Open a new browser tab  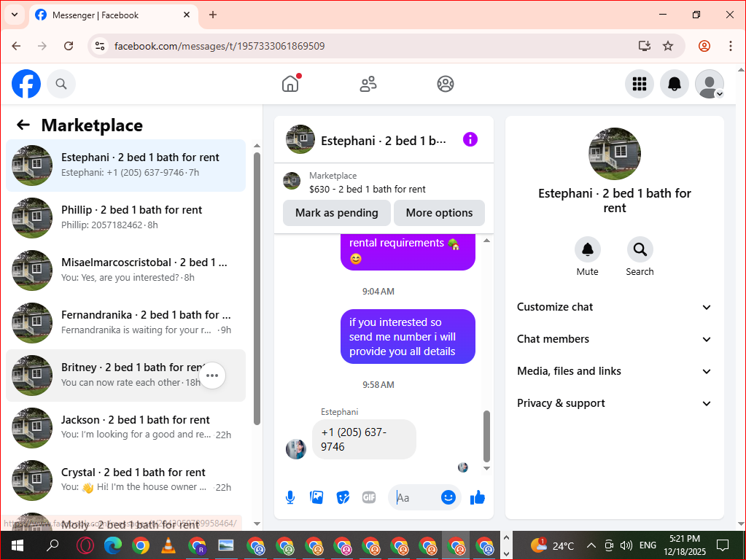(x=213, y=15)
